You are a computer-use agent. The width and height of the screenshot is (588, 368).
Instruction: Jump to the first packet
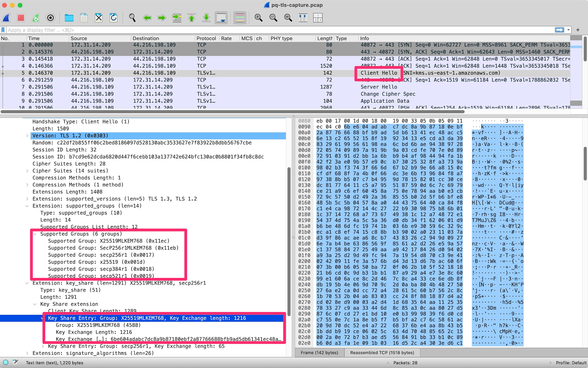point(191,18)
